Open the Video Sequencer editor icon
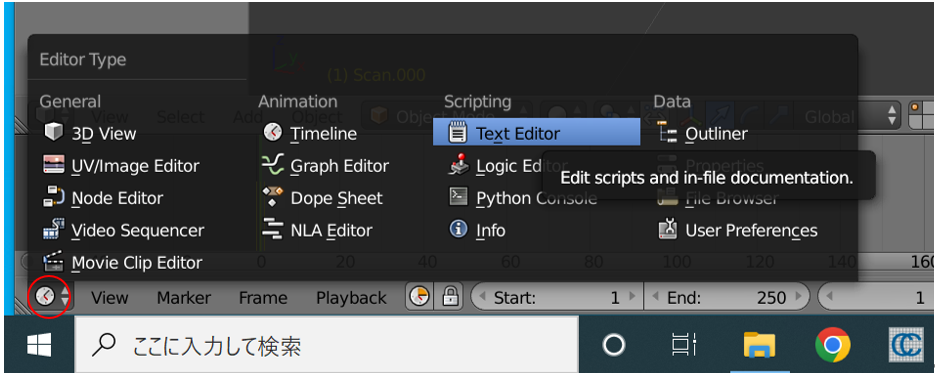This screenshot has width=935, height=373. [x=54, y=229]
